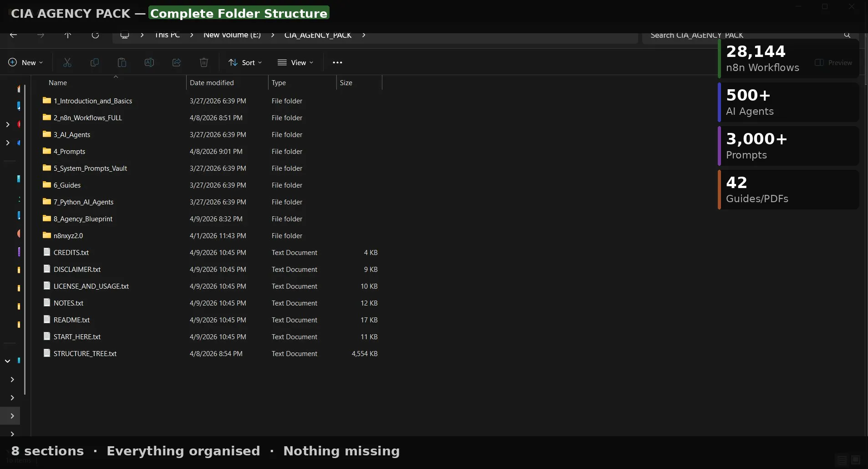
Task: Go back with the back arrow
Action: pyautogui.click(x=13, y=35)
